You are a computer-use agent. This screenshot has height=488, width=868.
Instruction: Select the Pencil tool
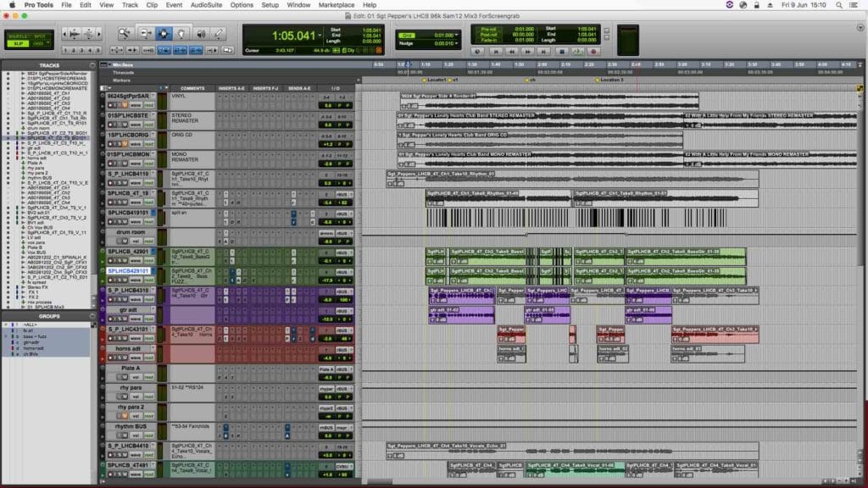point(219,34)
